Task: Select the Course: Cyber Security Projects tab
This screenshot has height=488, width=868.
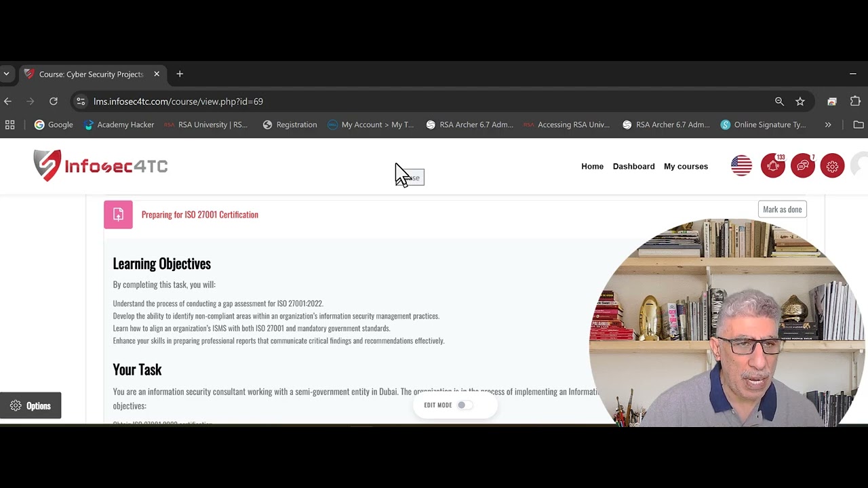Action: pos(92,74)
